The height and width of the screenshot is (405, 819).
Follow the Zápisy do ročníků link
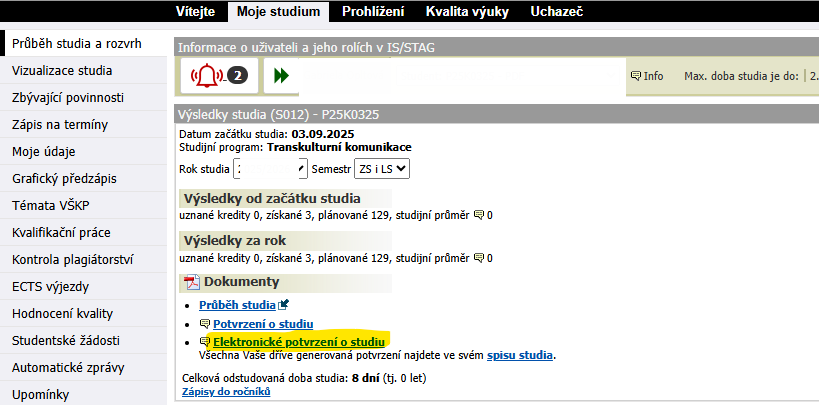point(226,393)
